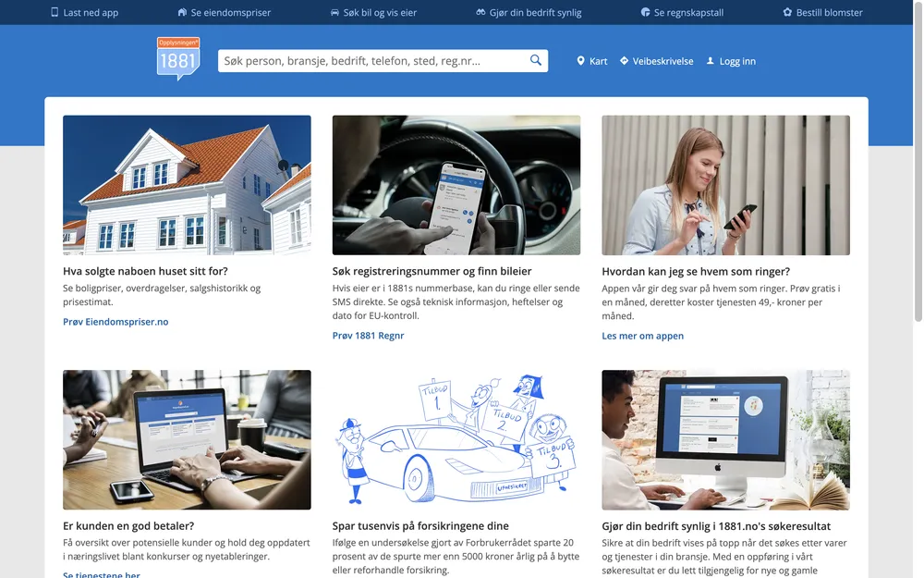
Task: Click the flower icon beside Bestill blomster
Action: [x=787, y=13]
